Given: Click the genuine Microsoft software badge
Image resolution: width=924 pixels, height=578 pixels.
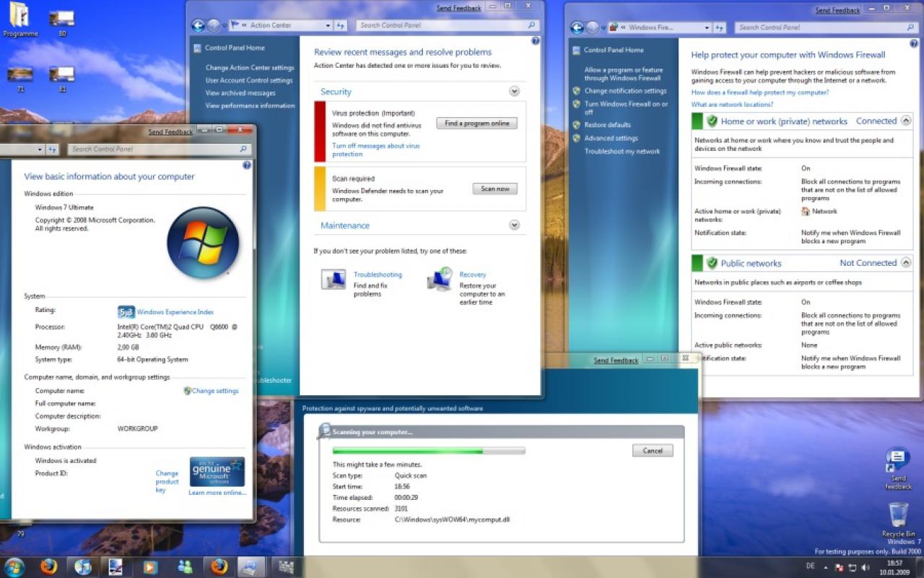Looking at the screenshot, I should coord(217,471).
